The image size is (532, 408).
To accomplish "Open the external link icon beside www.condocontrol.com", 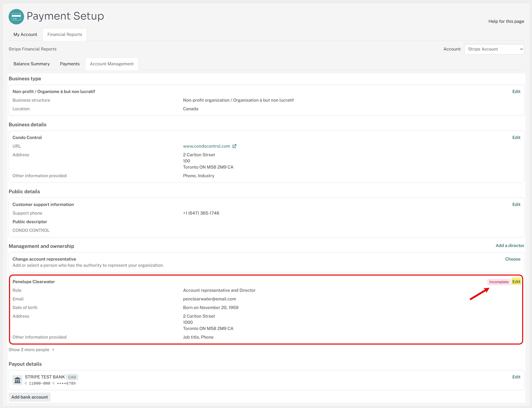I will [x=234, y=146].
